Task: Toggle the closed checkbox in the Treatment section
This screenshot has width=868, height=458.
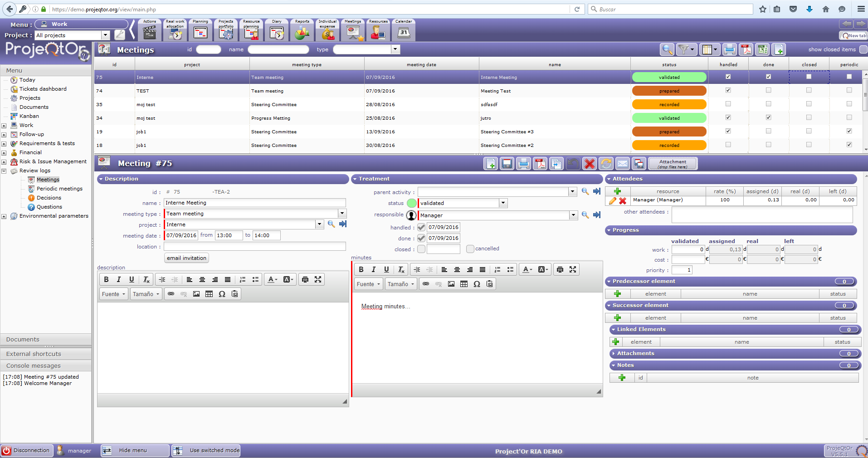Action: [x=421, y=249]
